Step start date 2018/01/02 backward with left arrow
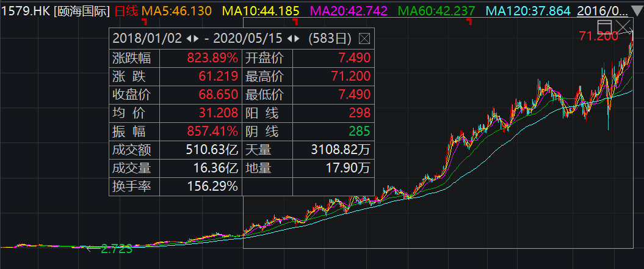644x269 pixels. [189, 39]
